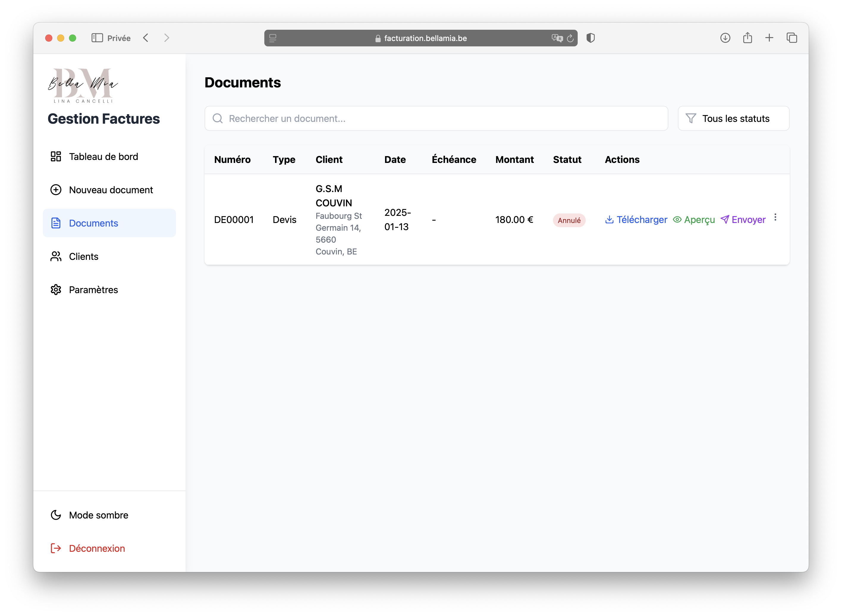
Task: Click the share icon in toolbar
Action: click(x=747, y=38)
